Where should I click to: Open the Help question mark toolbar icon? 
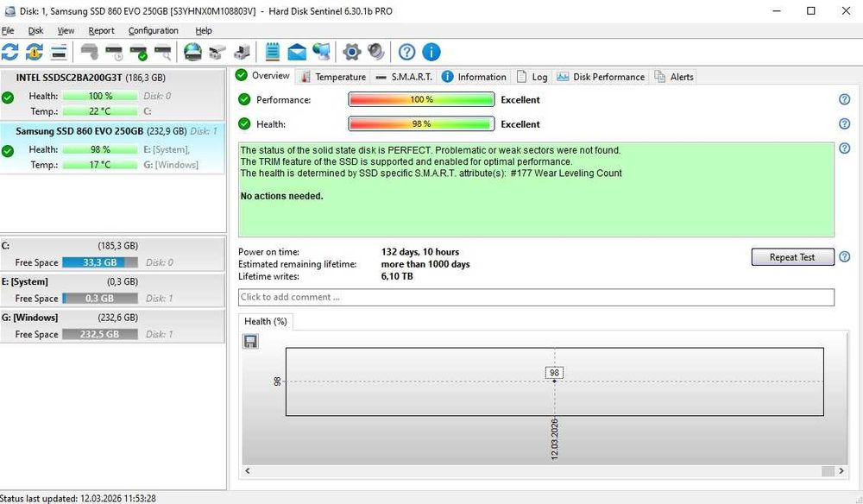pos(406,53)
